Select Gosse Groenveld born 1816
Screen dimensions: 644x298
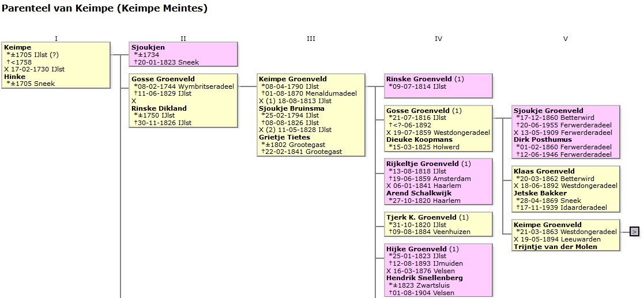click(419, 111)
